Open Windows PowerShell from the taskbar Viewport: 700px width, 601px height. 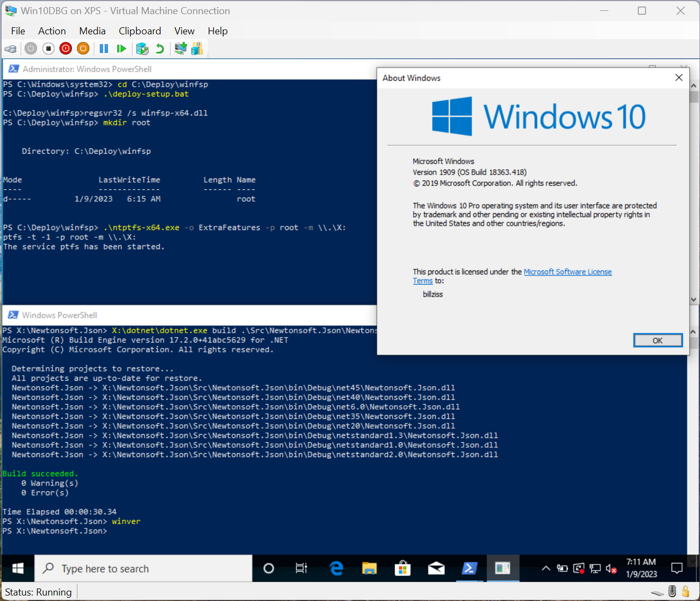469,568
